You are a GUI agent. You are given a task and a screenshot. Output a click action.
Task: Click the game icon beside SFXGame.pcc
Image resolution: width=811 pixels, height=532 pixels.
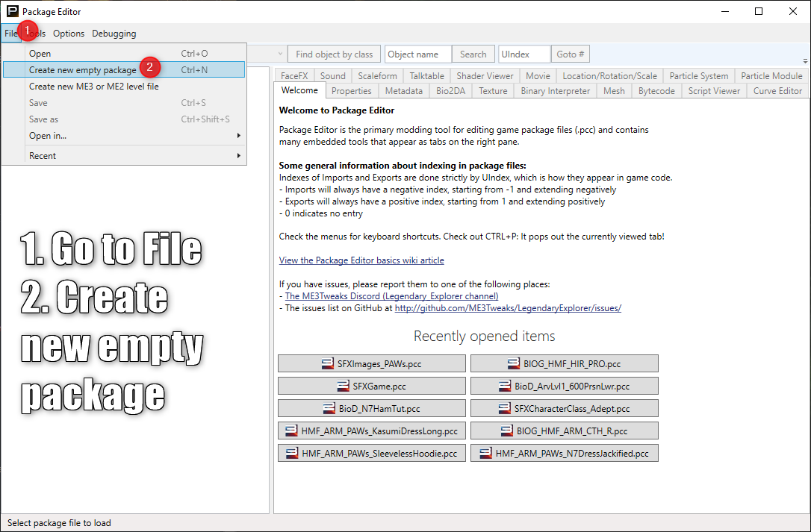point(343,386)
